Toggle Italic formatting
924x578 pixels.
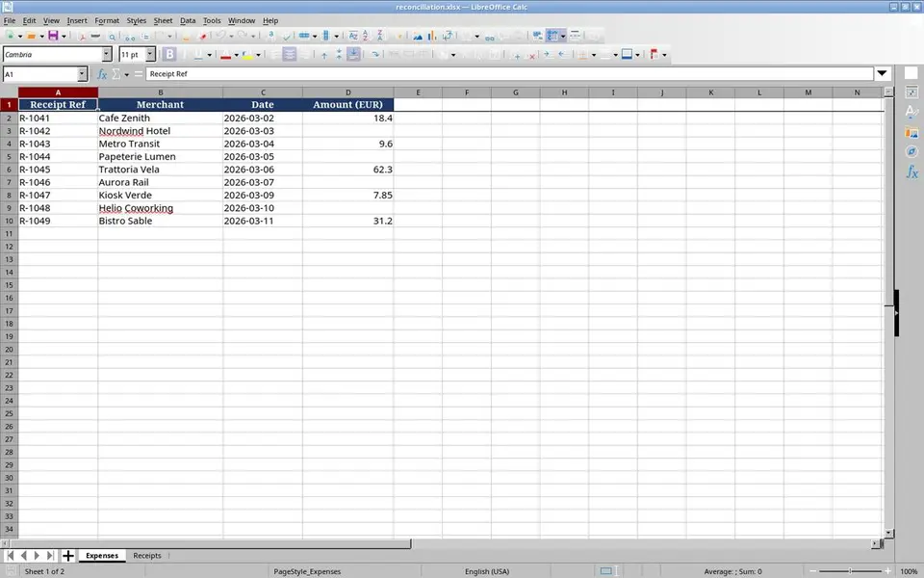[185, 54]
